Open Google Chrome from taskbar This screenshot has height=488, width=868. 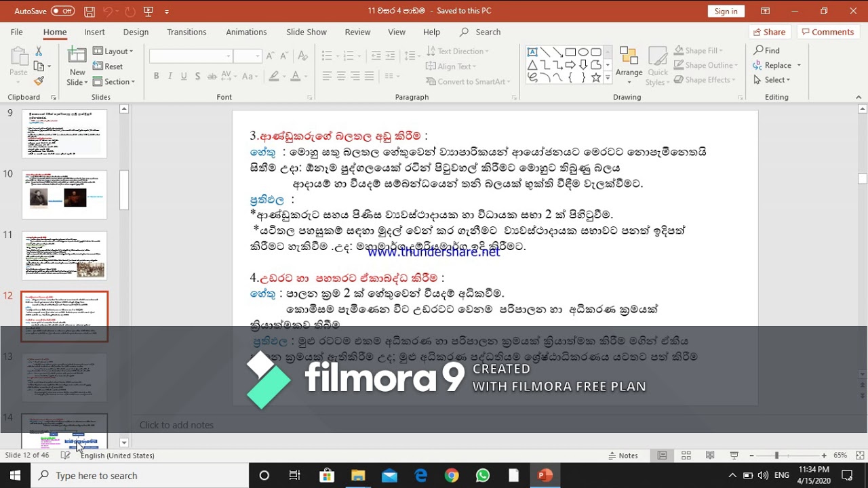(x=452, y=476)
